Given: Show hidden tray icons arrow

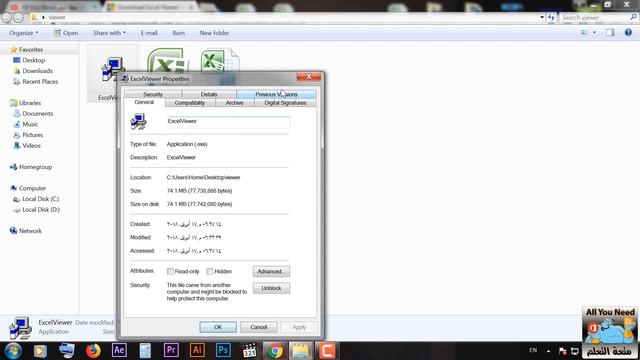Looking at the screenshot, I should click(548, 351).
